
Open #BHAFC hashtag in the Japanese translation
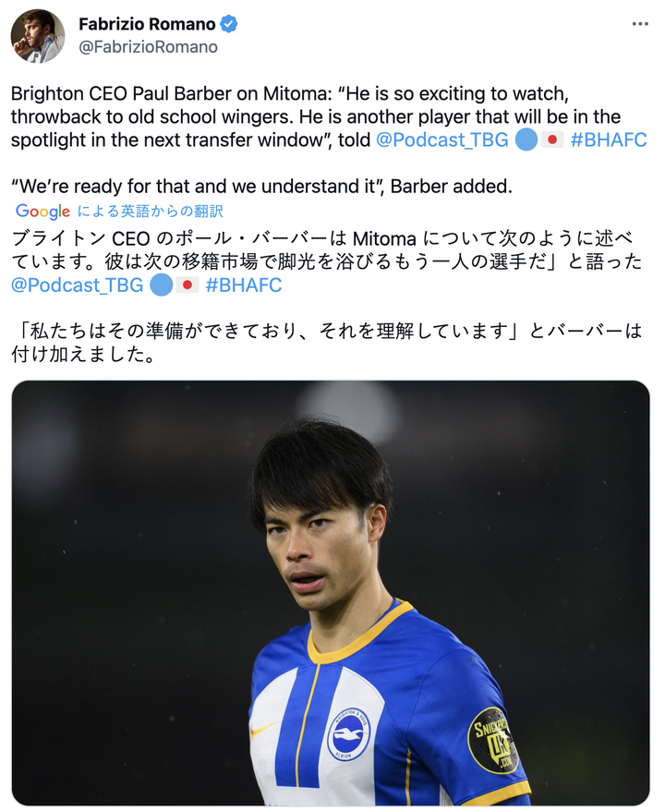(x=244, y=285)
